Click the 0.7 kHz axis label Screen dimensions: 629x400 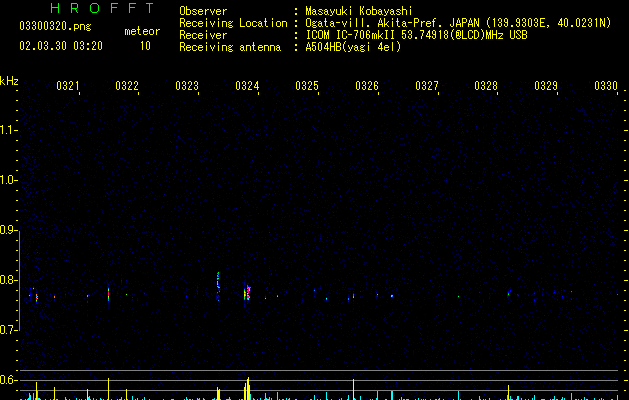8,330
